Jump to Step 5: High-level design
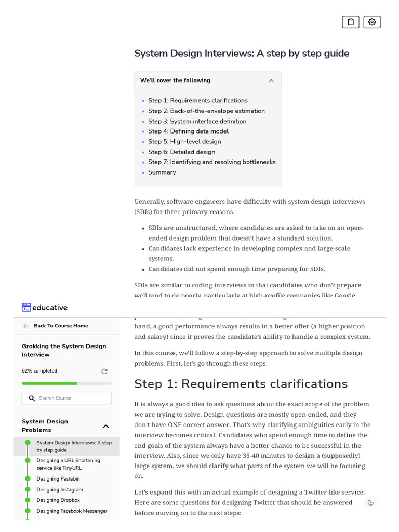This screenshot has width=399, height=532. pos(184,142)
